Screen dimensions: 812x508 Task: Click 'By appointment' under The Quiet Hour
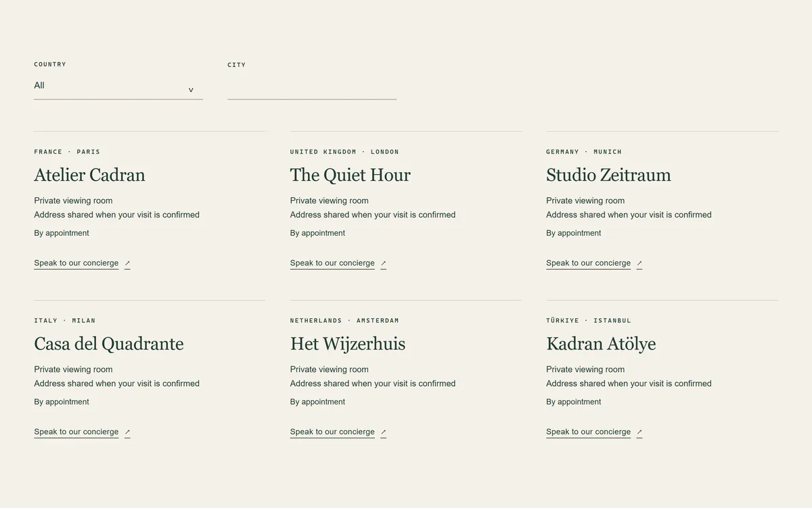(x=317, y=233)
